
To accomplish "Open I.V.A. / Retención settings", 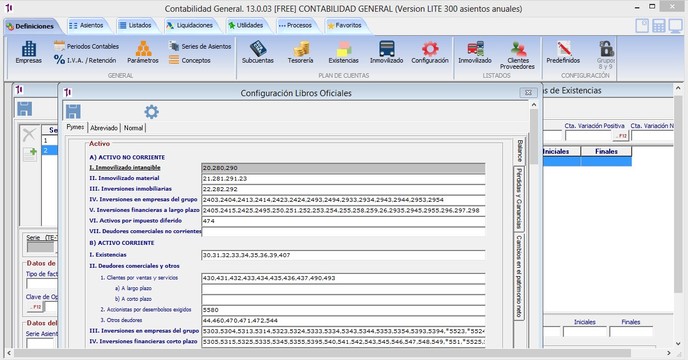I will 86,60.
